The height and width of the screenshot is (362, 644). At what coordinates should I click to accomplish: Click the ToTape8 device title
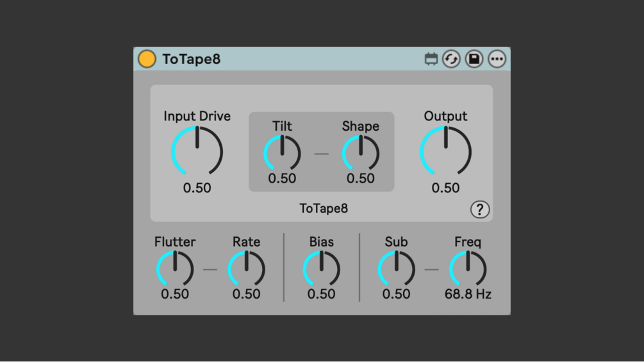click(x=192, y=59)
